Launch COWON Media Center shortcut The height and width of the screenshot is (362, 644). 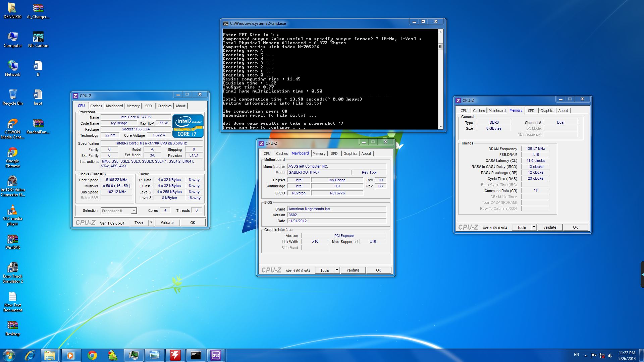tap(12, 129)
